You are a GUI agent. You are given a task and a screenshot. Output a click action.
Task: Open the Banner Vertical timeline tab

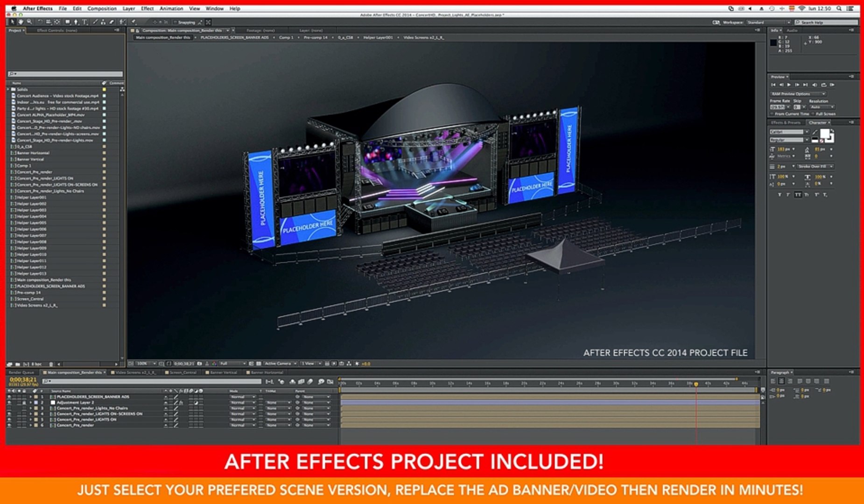coord(224,372)
